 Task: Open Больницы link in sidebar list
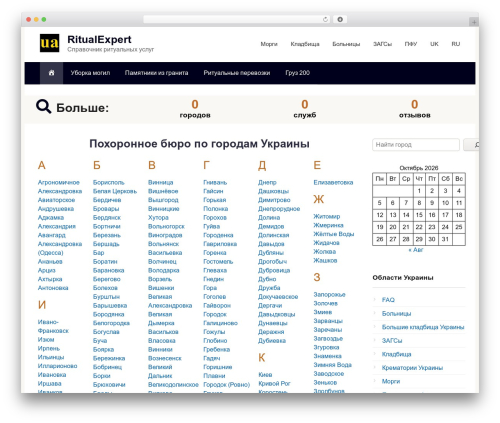click(396, 313)
